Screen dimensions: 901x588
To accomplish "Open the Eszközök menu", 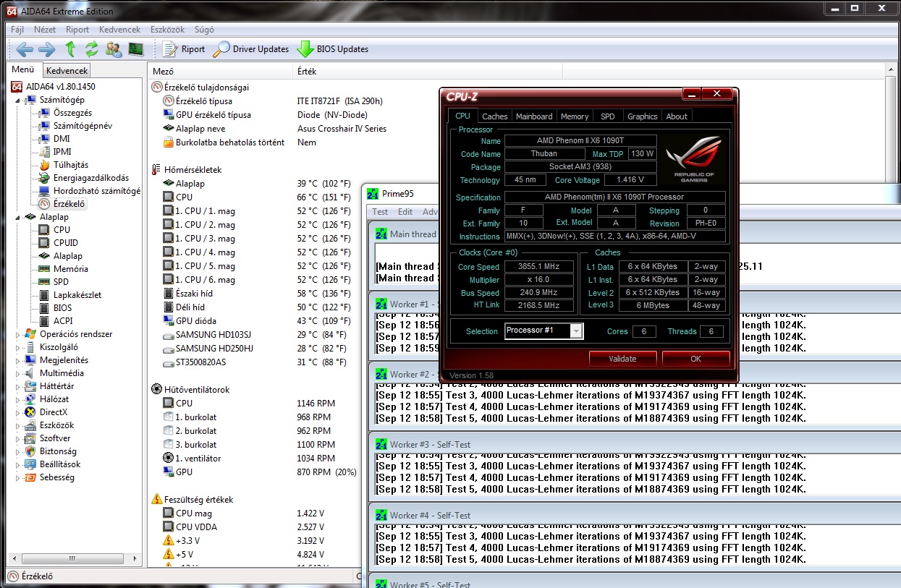I will [x=166, y=30].
